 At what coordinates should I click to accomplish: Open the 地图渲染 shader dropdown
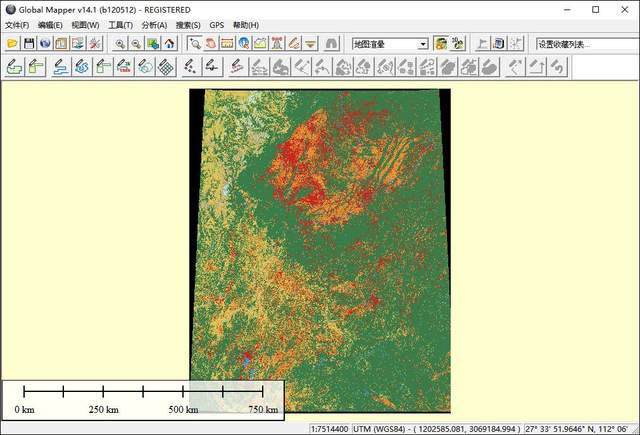(x=423, y=44)
